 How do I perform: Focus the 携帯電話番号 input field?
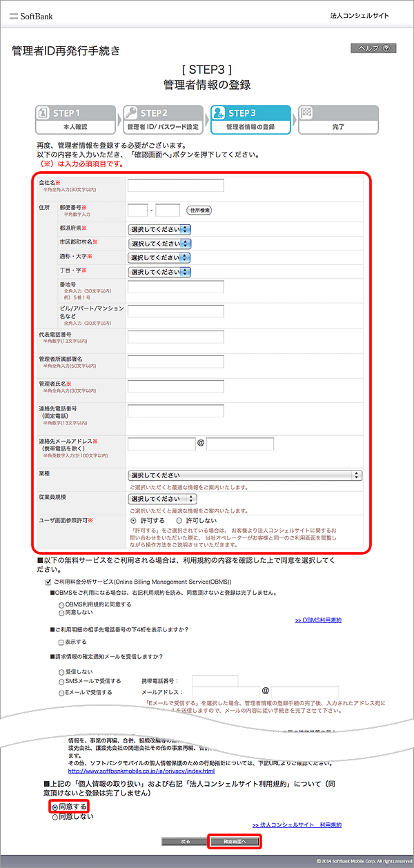point(215,681)
